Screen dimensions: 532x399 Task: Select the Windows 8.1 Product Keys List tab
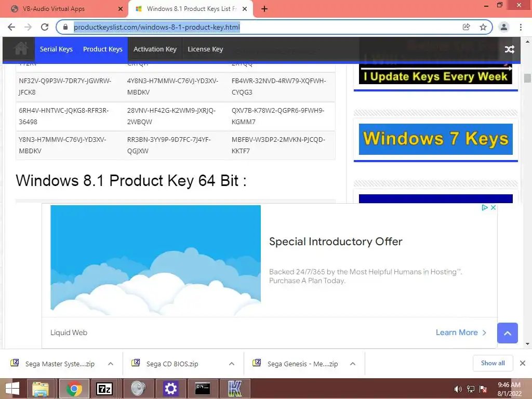tap(191, 9)
